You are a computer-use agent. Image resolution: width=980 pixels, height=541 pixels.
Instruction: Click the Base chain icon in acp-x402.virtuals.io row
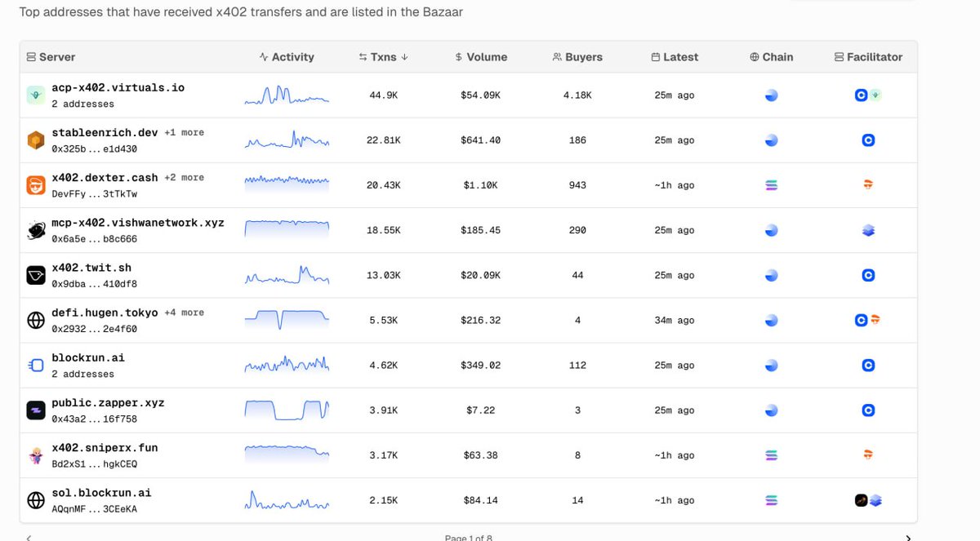coord(771,95)
